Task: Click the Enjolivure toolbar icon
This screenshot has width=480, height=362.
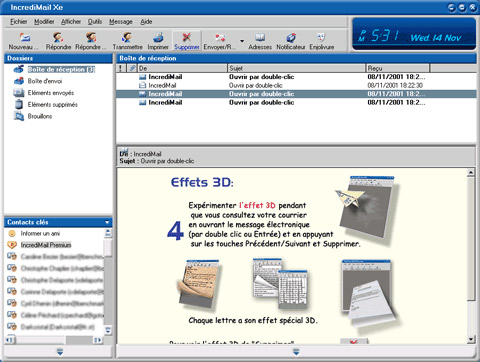Action: [322, 41]
